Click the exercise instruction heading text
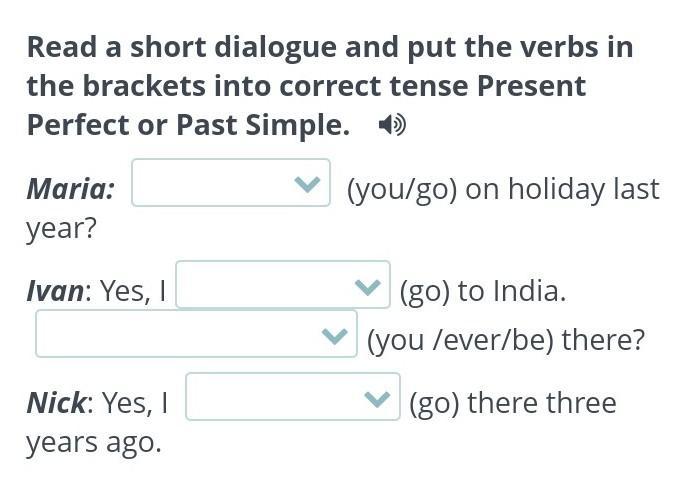 [330, 85]
